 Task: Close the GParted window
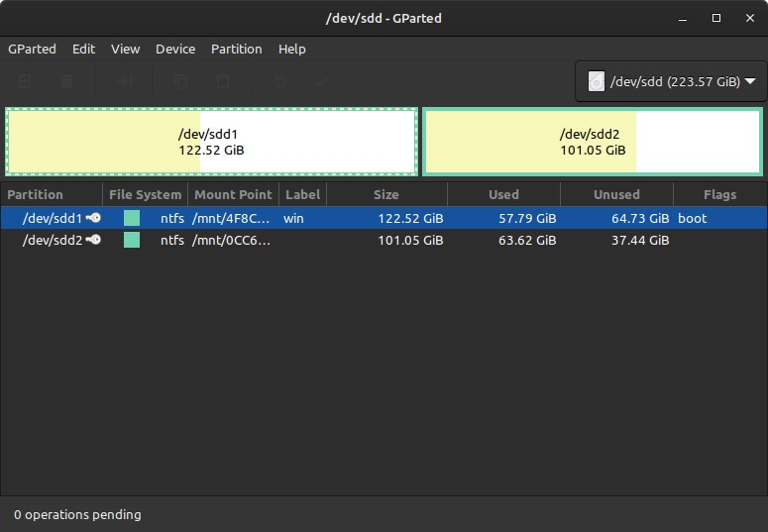tap(750, 18)
